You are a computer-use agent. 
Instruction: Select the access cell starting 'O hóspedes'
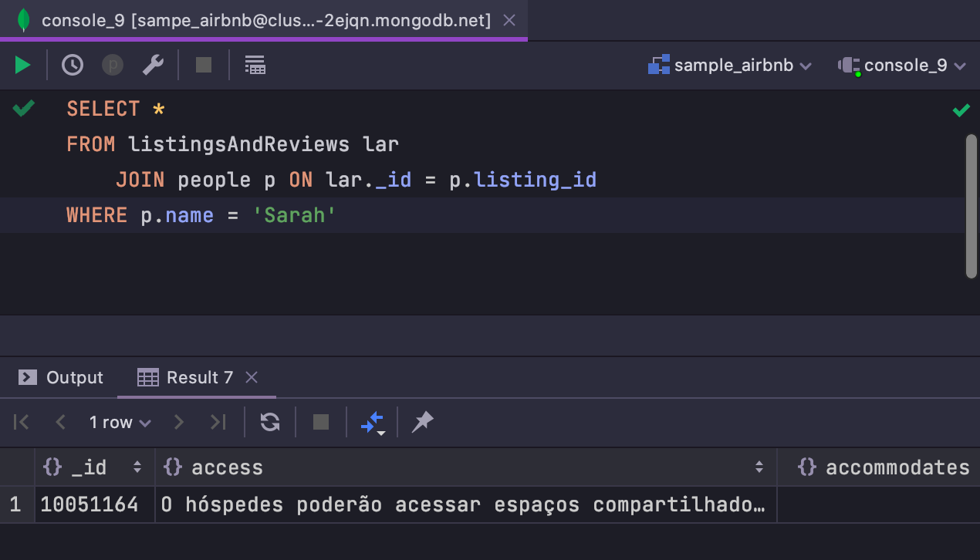pos(466,505)
